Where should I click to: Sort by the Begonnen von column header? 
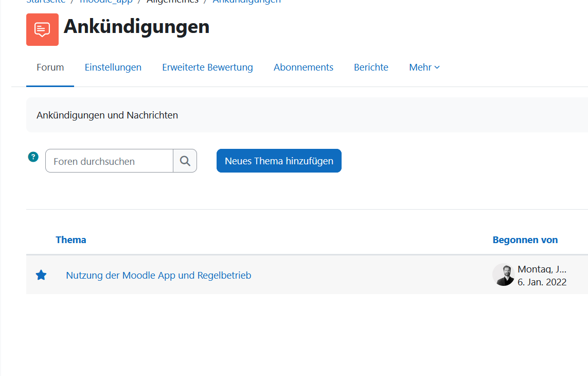point(525,240)
